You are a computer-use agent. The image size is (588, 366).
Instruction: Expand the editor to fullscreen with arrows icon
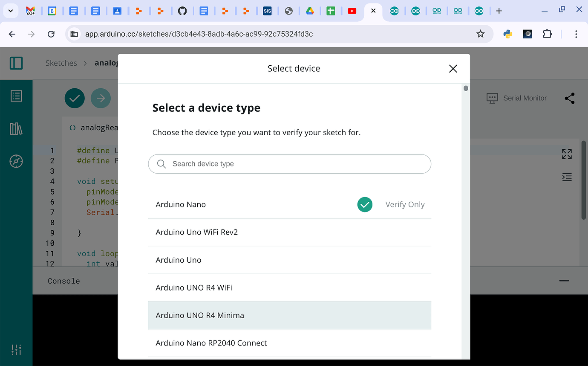(567, 154)
